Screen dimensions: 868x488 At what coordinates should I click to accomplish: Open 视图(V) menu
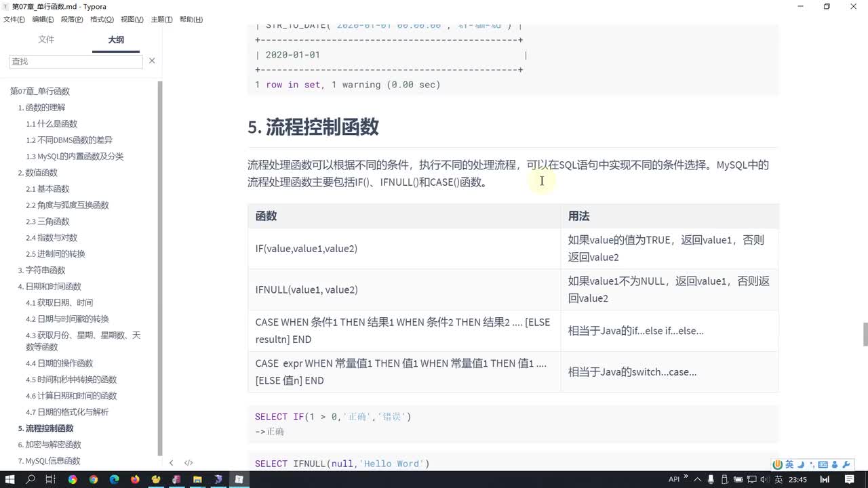coord(132,20)
